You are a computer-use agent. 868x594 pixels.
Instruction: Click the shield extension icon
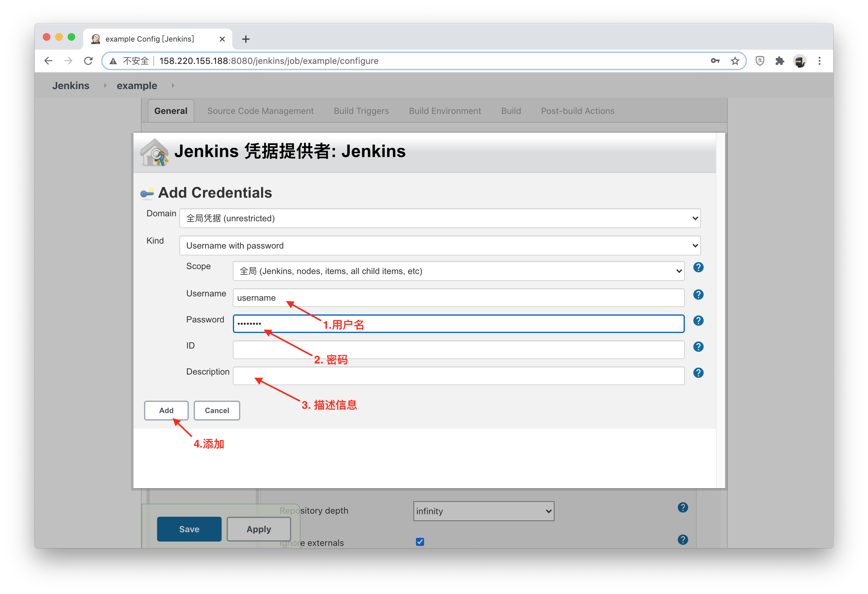(x=760, y=61)
